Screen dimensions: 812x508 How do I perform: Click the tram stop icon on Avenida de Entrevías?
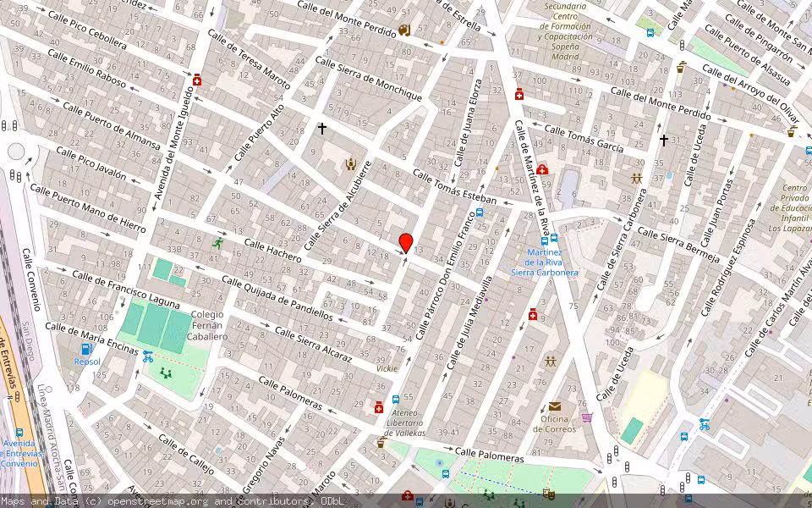(x=19, y=433)
